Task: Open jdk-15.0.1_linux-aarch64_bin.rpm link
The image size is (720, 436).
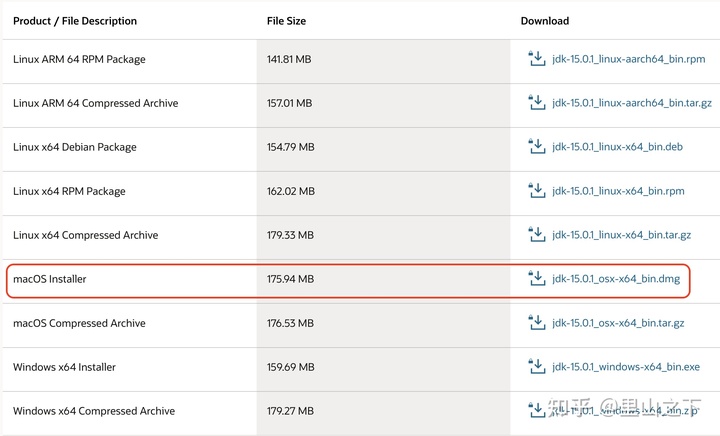Action: click(628, 59)
